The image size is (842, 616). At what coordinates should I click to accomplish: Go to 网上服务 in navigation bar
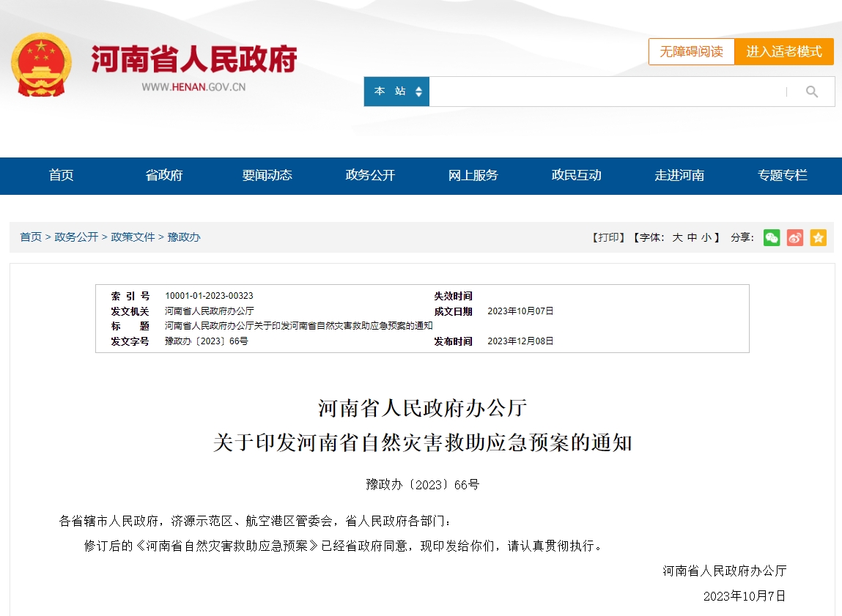tap(473, 175)
